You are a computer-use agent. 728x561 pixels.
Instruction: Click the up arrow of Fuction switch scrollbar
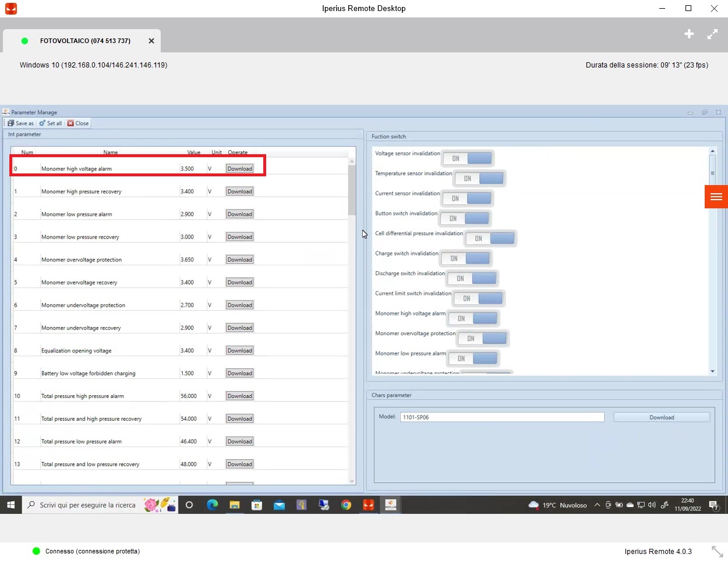[712, 151]
